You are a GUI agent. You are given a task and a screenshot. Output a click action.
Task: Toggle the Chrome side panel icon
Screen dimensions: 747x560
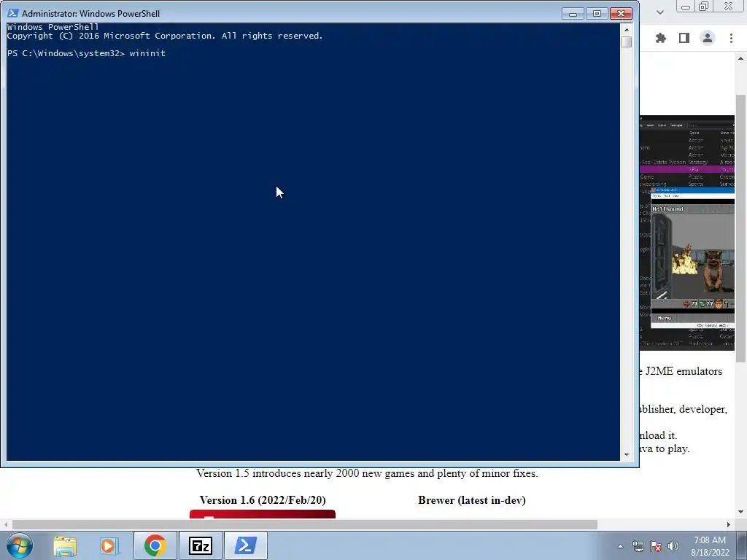(x=684, y=38)
